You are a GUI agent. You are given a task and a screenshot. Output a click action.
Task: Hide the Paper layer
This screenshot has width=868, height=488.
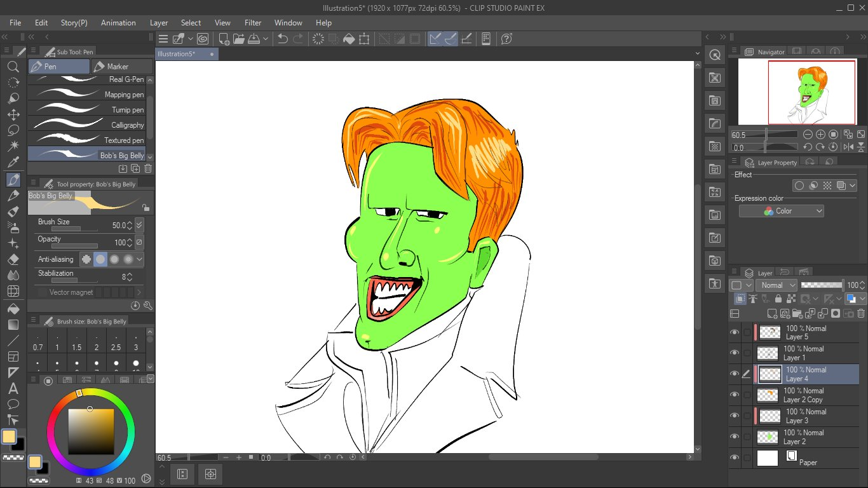[735, 457]
